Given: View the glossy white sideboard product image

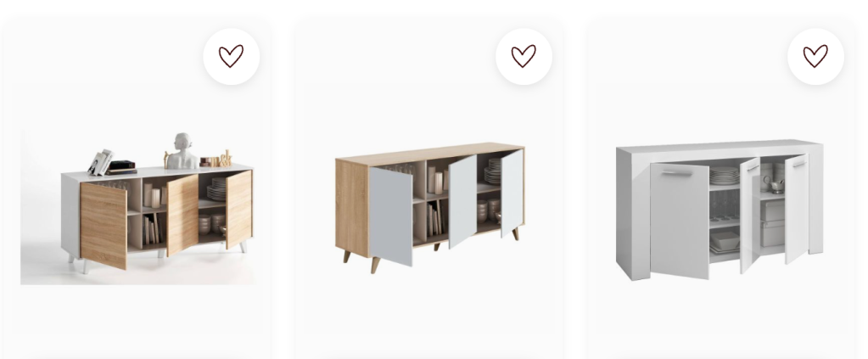Looking at the screenshot, I should (720, 210).
